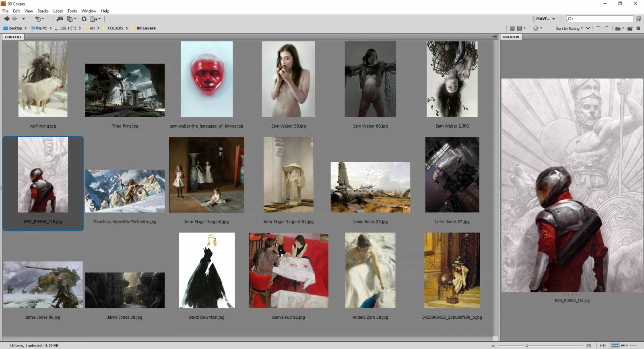Click the Get Photos from Camera icon
This screenshot has height=349, width=644.
60,19
